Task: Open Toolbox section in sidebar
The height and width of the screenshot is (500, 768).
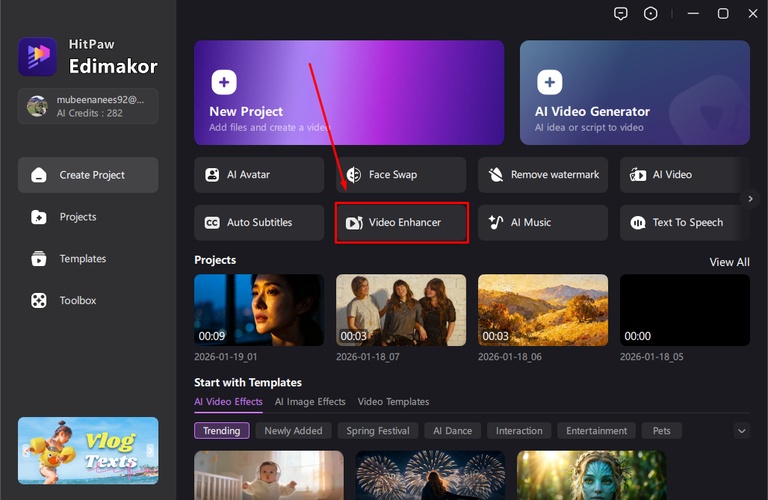Action: (88, 300)
